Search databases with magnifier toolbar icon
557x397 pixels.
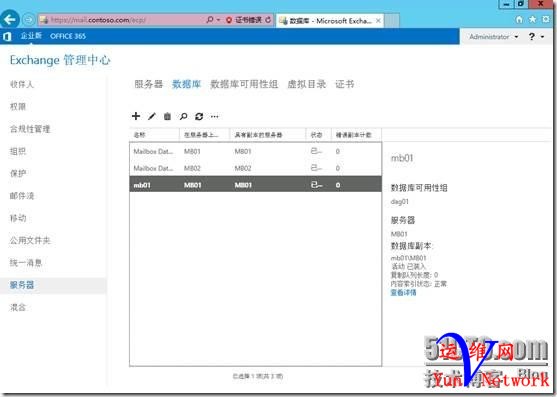[x=183, y=116]
